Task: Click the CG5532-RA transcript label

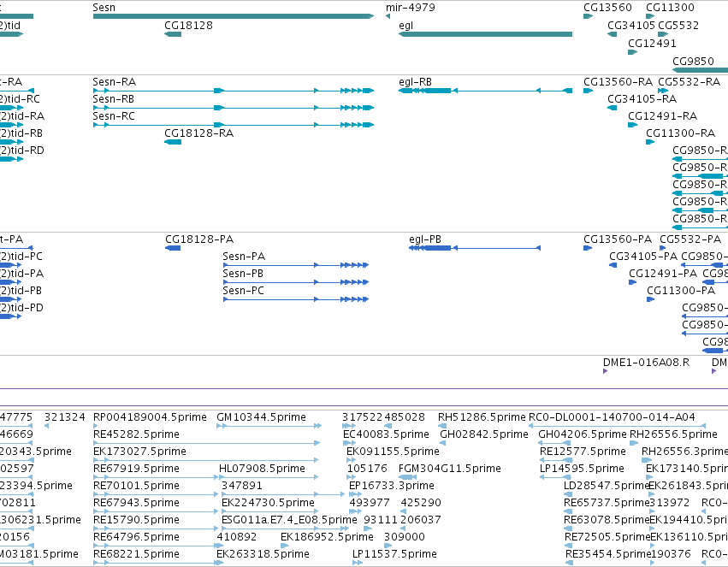Action: point(689,82)
